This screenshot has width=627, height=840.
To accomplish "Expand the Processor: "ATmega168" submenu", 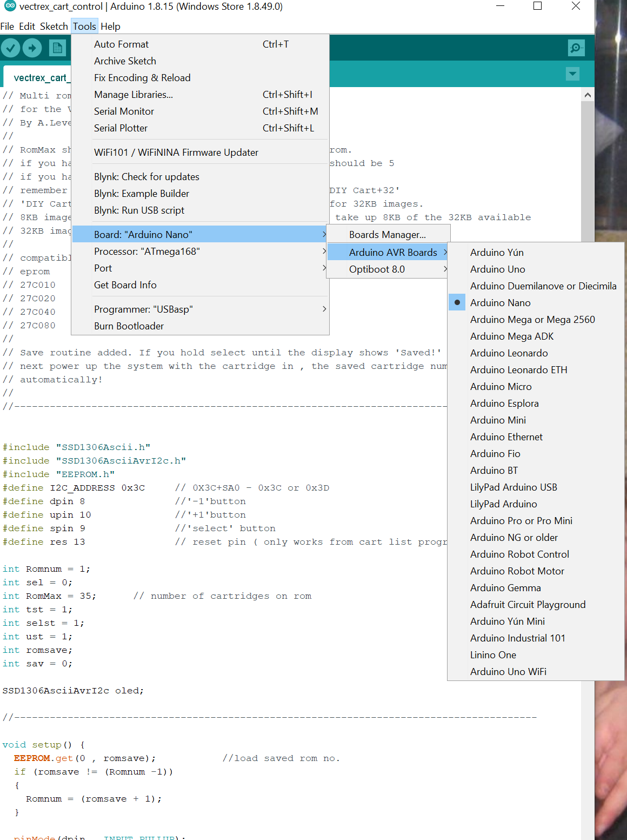I will click(200, 252).
